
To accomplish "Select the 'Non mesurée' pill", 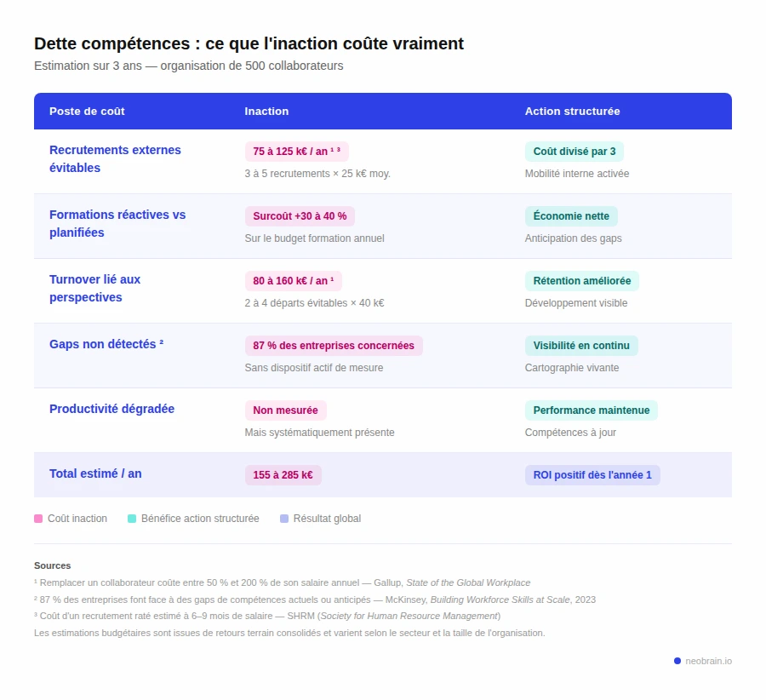I will [284, 410].
